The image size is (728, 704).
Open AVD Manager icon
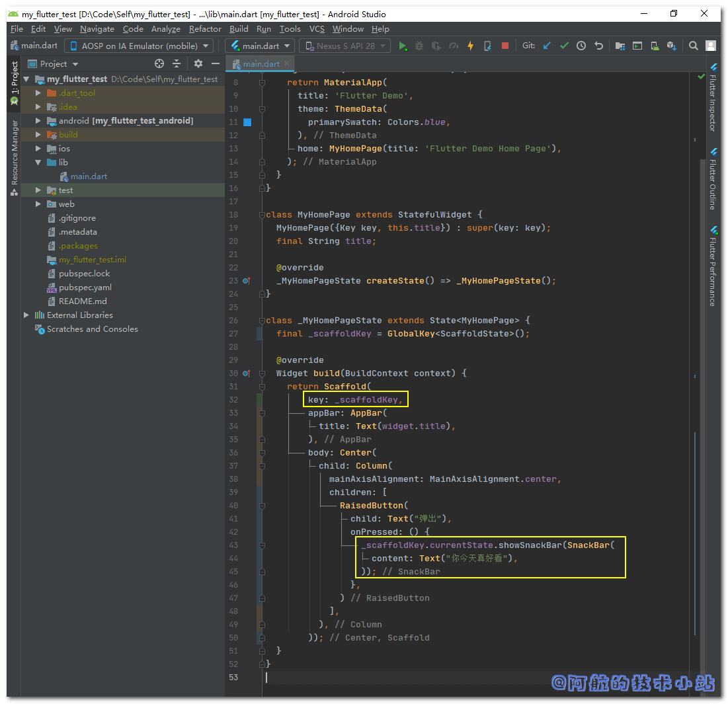pos(655,46)
